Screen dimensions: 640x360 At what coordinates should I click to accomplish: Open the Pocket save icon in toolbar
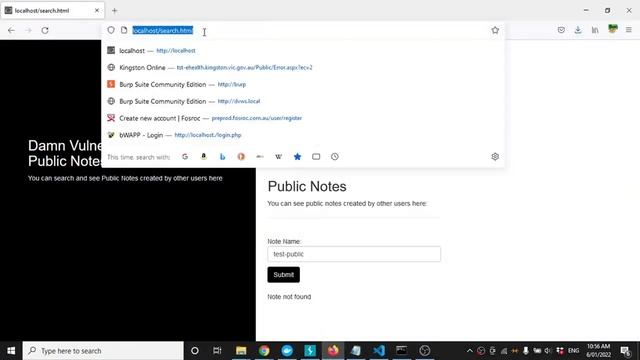(561, 30)
